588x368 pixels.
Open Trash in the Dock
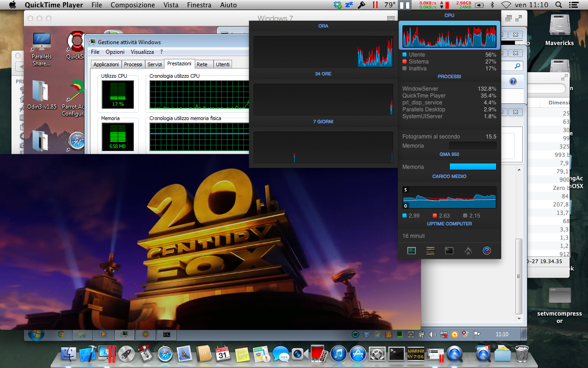[521, 353]
